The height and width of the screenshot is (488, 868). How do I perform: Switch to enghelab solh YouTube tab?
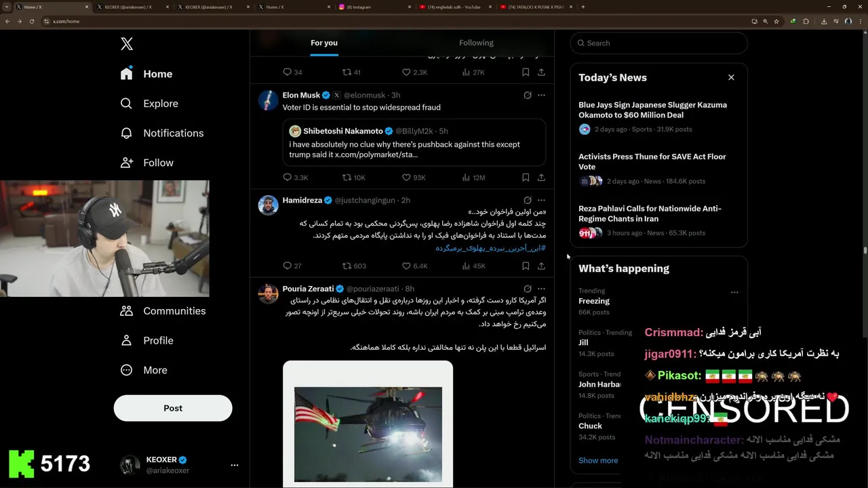pyautogui.click(x=455, y=7)
